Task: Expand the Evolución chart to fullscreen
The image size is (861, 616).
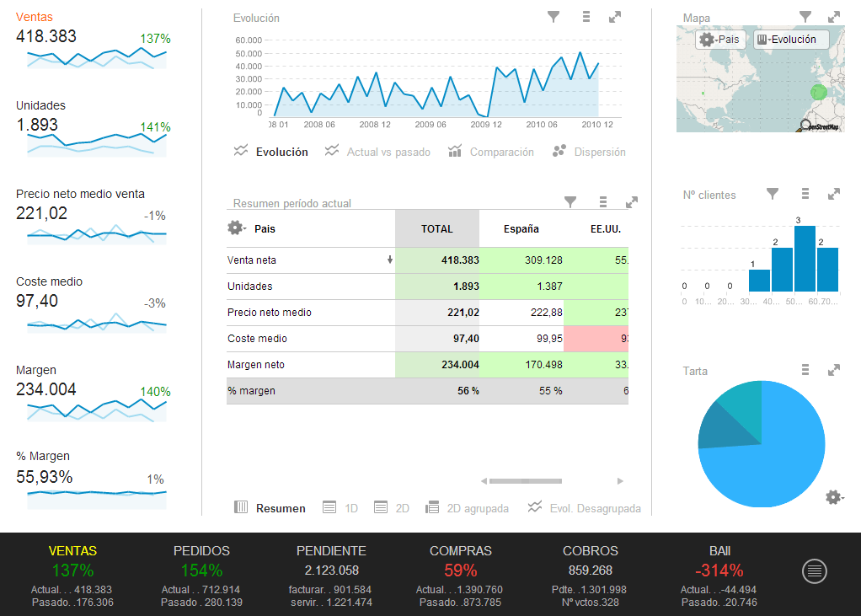Action: (615, 17)
